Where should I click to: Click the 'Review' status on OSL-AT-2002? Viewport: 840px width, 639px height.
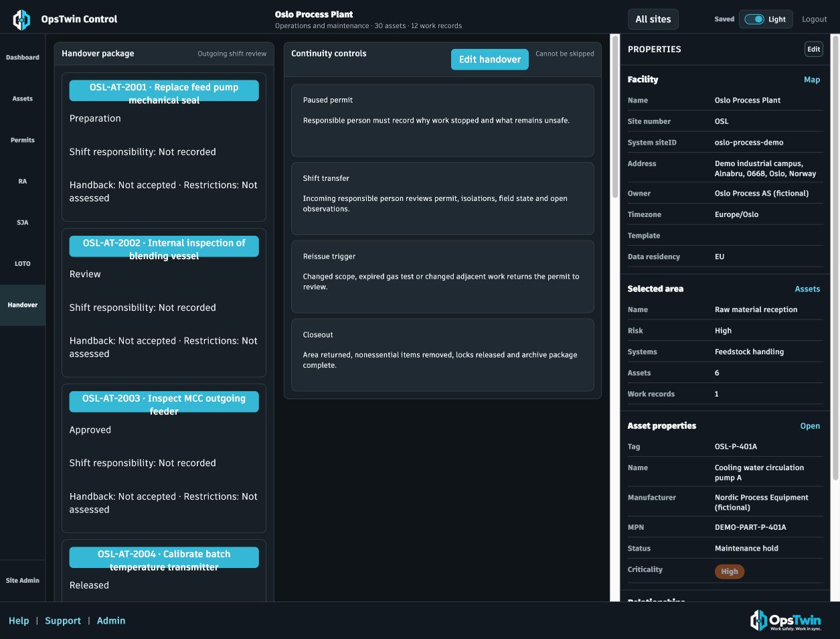pyautogui.click(x=85, y=274)
